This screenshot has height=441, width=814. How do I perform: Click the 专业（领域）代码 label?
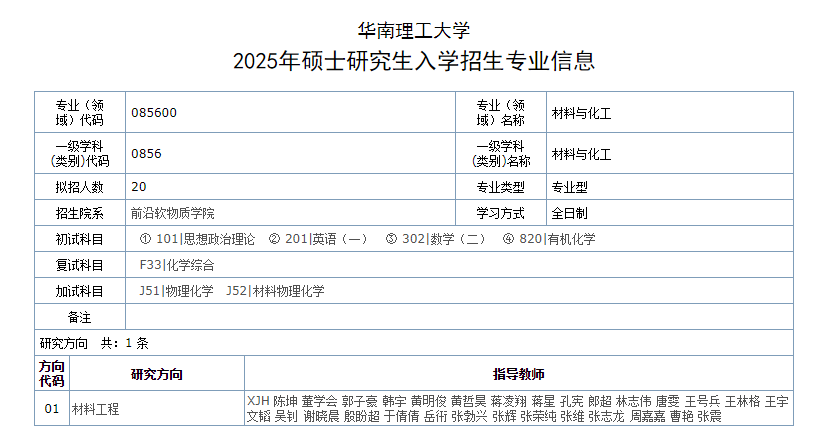click(80, 113)
